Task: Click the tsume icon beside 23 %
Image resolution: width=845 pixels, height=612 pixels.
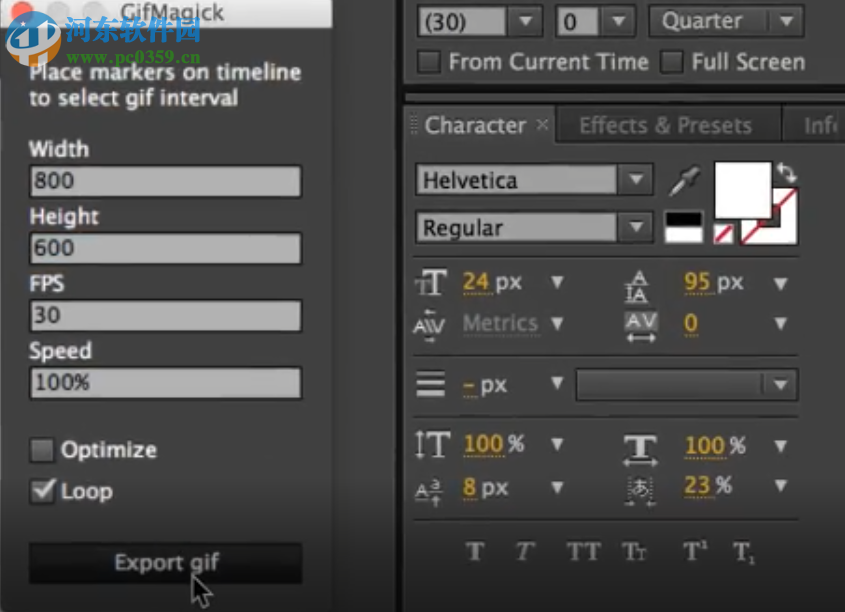Action: coord(640,491)
